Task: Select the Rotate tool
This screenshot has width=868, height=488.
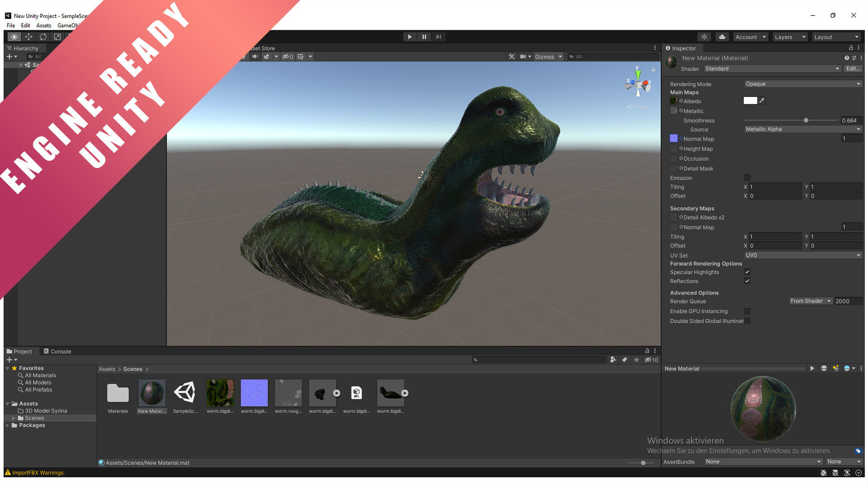Action: [43, 37]
